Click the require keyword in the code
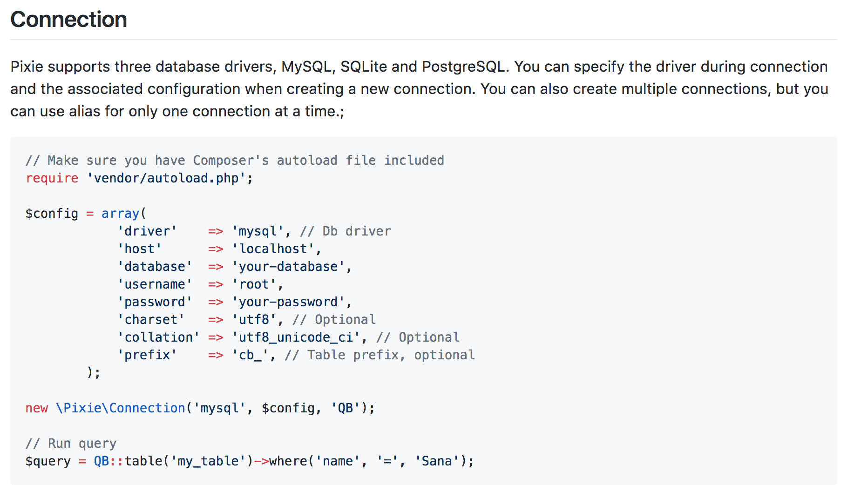Viewport: 868px width, 485px height. tap(52, 178)
